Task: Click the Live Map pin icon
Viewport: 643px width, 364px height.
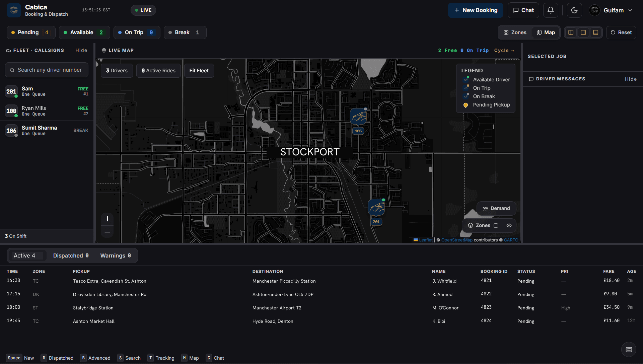Action: point(104,50)
